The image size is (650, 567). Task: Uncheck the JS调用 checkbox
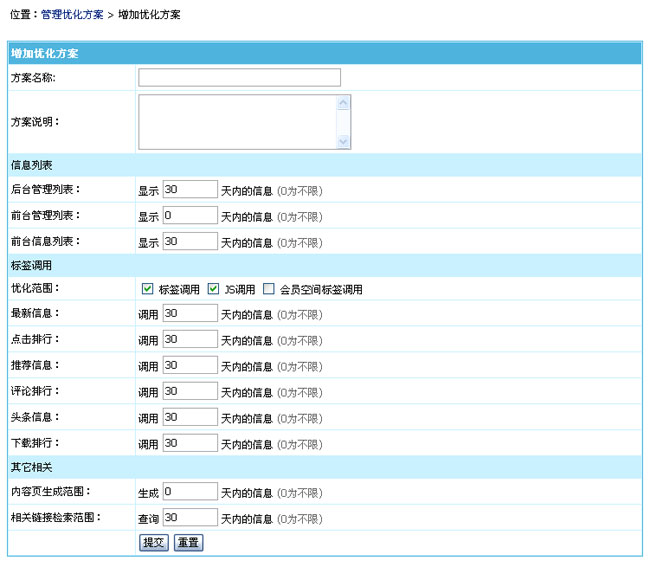tap(214, 289)
